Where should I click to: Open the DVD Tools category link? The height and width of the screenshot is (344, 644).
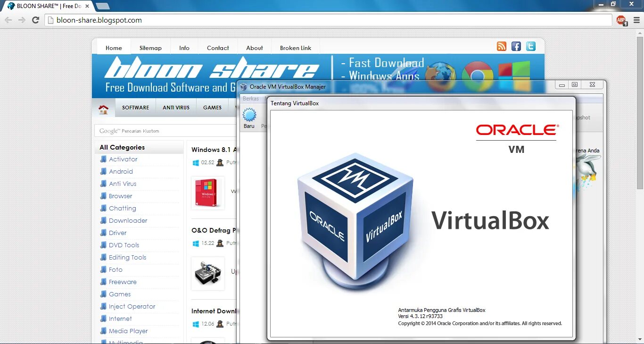tap(124, 245)
